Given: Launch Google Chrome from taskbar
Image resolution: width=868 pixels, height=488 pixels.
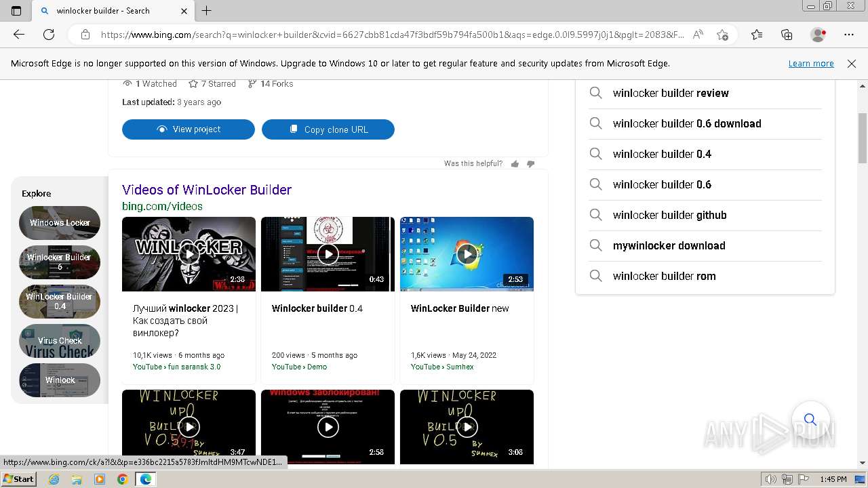Looking at the screenshot, I should point(122,479).
